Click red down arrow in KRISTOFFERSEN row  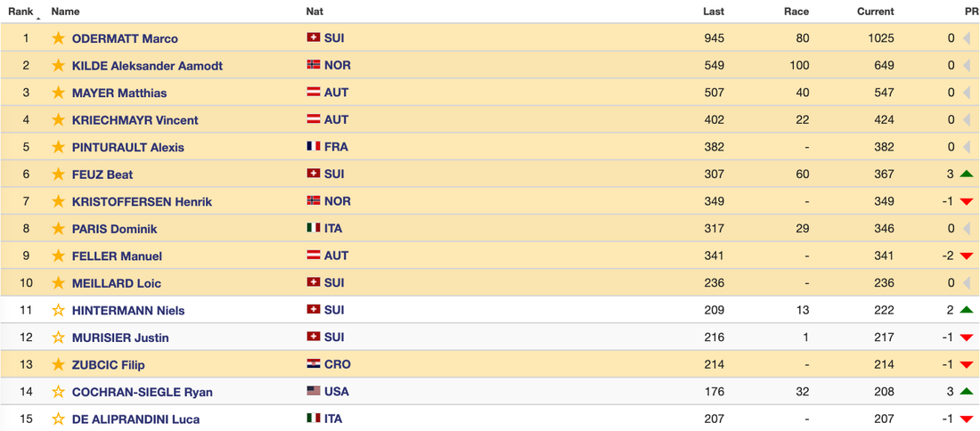(966, 202)
